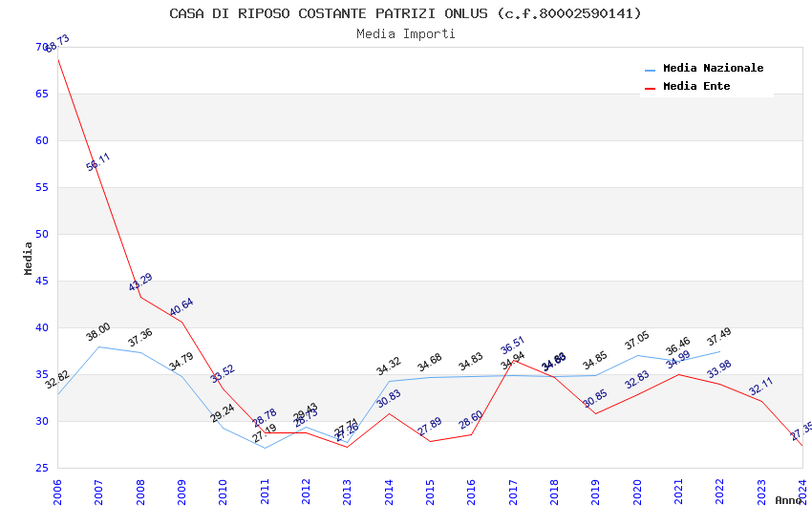The image size is (812, 525).
Task: Click the y-axis tick label 30
Action: point(42,421)
